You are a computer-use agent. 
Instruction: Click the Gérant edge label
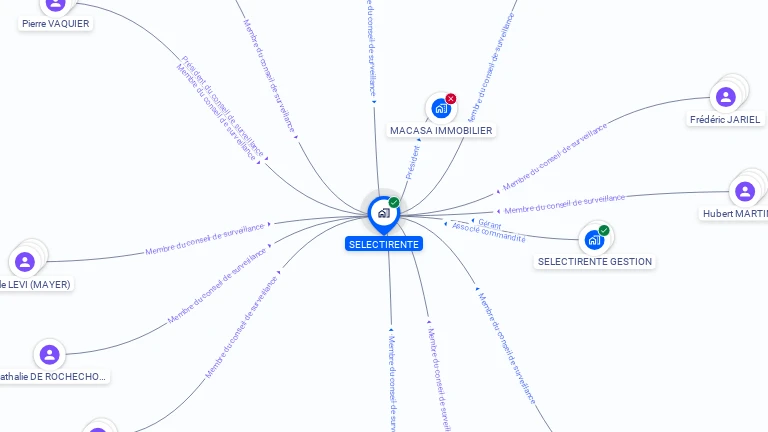click(x=489, y=224)
